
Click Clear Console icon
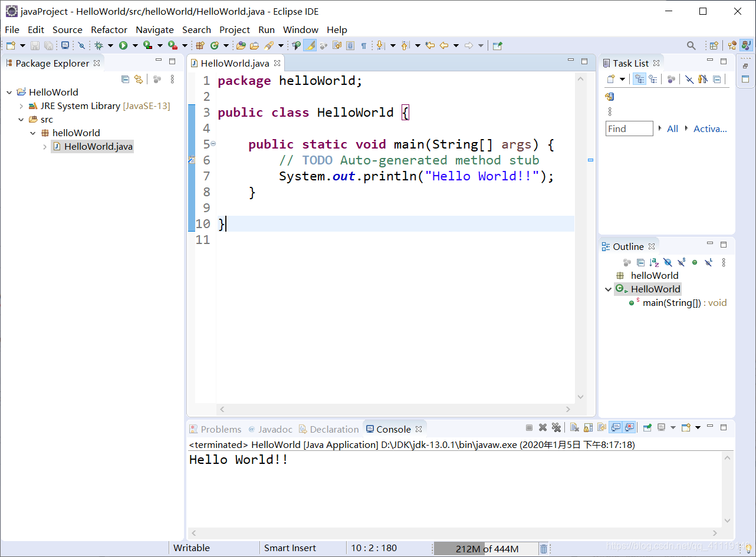pyautogui.click(x=574, y=427)
